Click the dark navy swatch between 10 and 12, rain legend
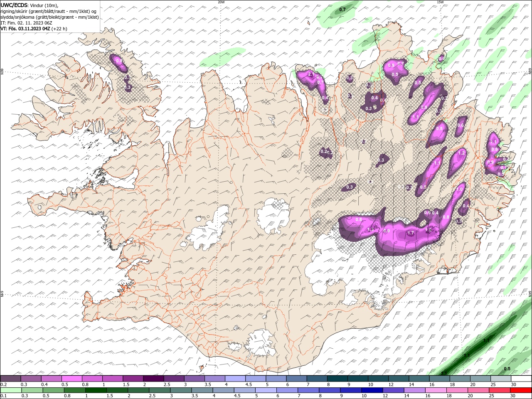532x399 pixels. 372,390
